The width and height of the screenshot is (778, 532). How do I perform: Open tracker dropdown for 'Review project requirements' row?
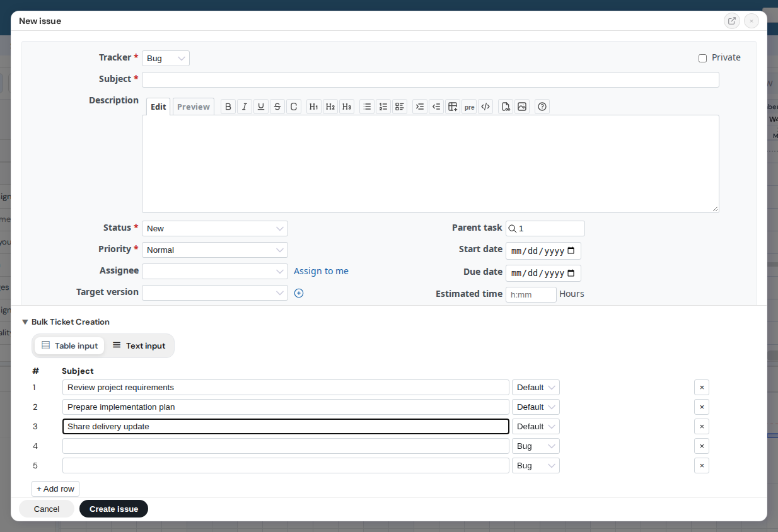tap(536, 388)
